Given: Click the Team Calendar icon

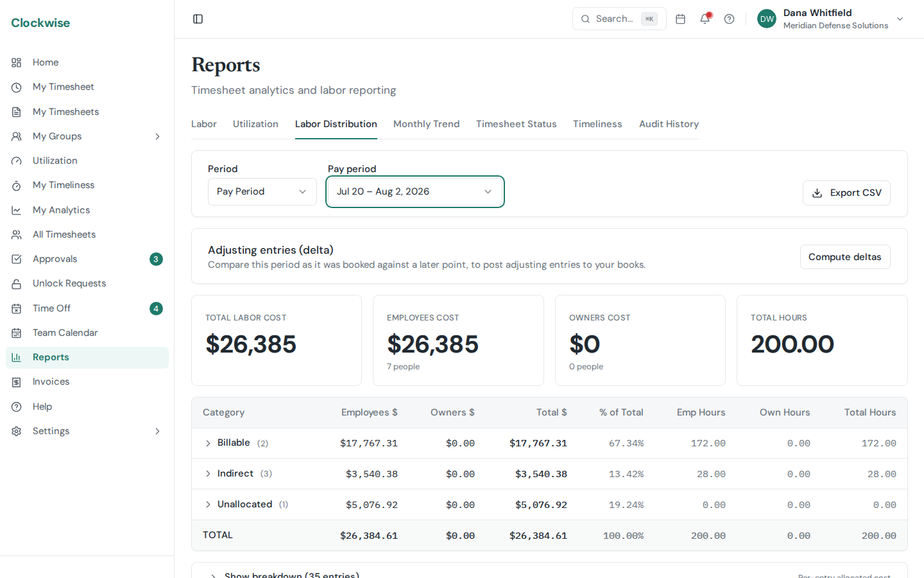Looking at the screenshot, I should [17, 333].
